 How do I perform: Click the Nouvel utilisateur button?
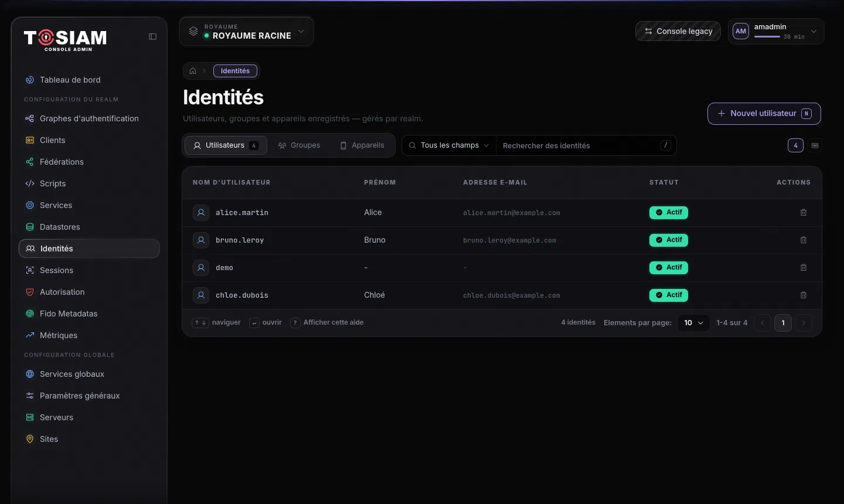click(764, 114)
